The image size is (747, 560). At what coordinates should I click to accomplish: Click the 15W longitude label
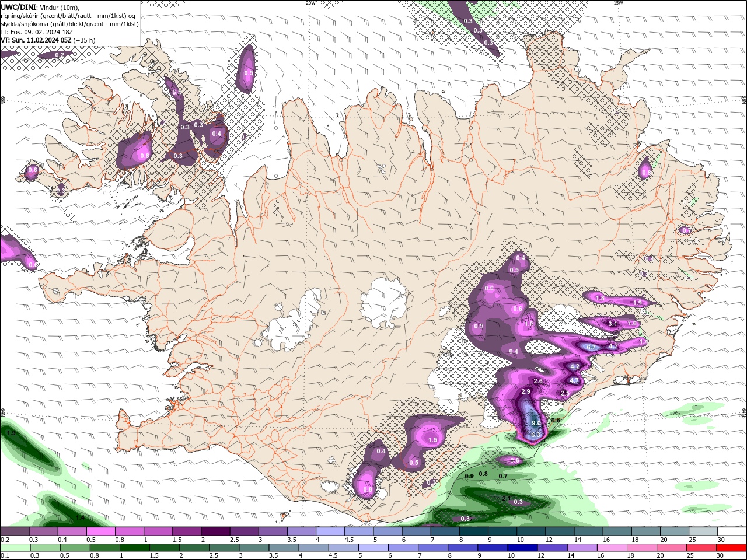click(618, 3)
